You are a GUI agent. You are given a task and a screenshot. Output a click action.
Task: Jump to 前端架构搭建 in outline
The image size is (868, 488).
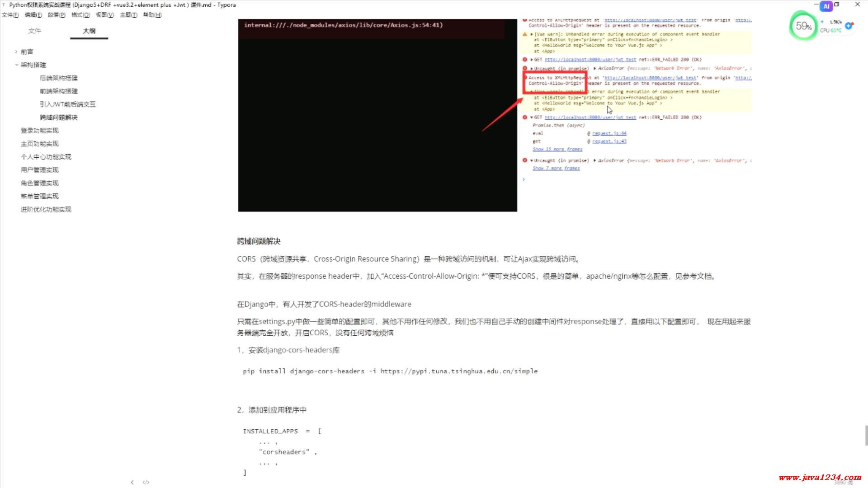[58, 91]
